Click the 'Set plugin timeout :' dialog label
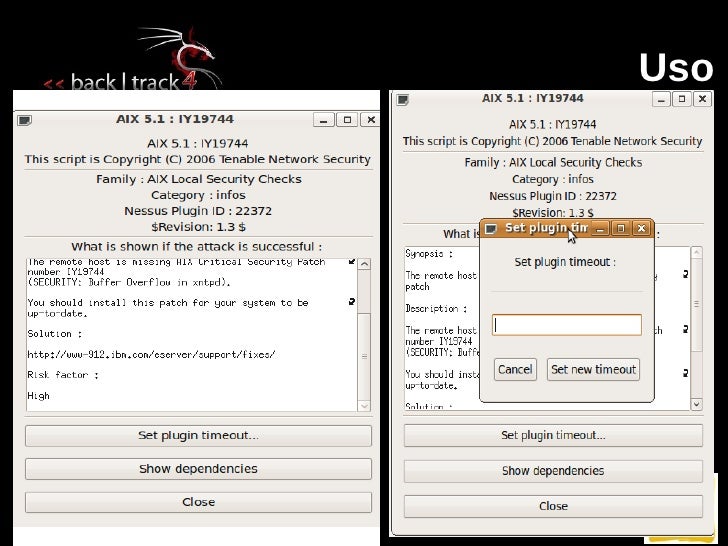The height and width of the screenshot is (546, 728). coord(565,262)
